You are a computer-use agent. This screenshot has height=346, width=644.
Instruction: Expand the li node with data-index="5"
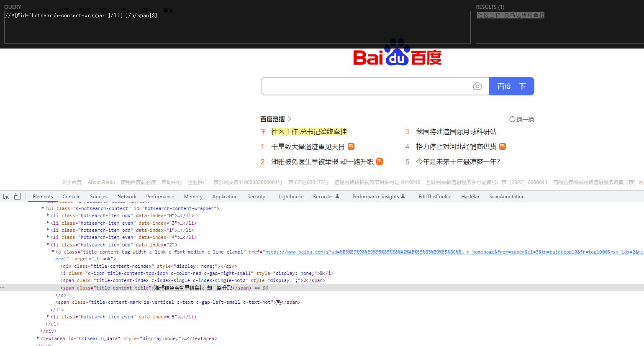click(48, 317)
